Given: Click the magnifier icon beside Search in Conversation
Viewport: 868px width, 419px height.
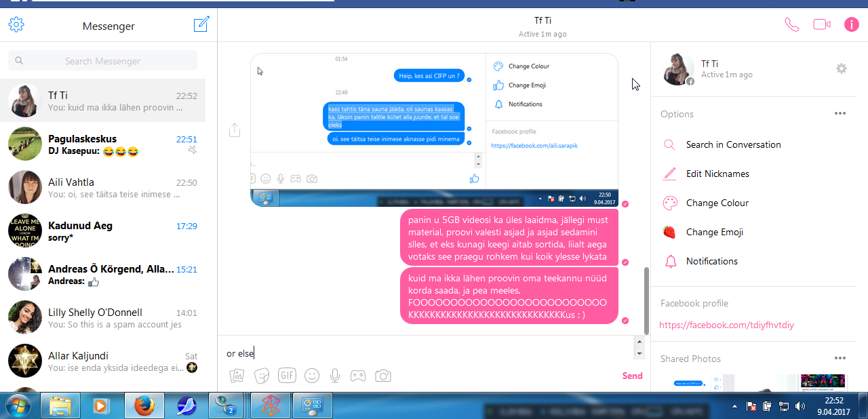Looking at the screenshot, I should 669,144.
